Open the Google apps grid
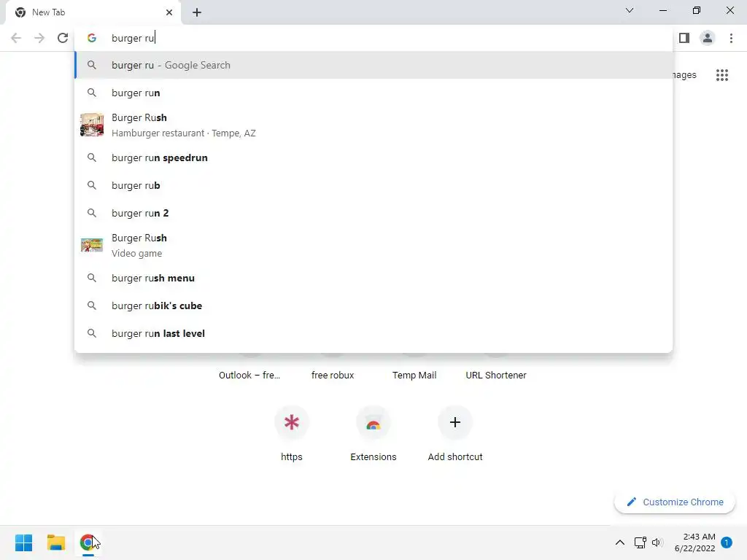Viewport: 747px width, 560px height. pos(721,75)
